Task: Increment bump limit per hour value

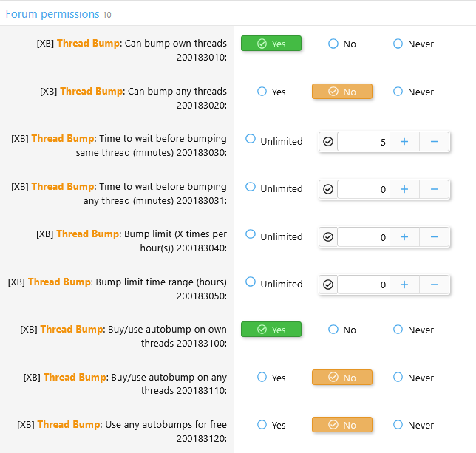Action: pos(404,237)
